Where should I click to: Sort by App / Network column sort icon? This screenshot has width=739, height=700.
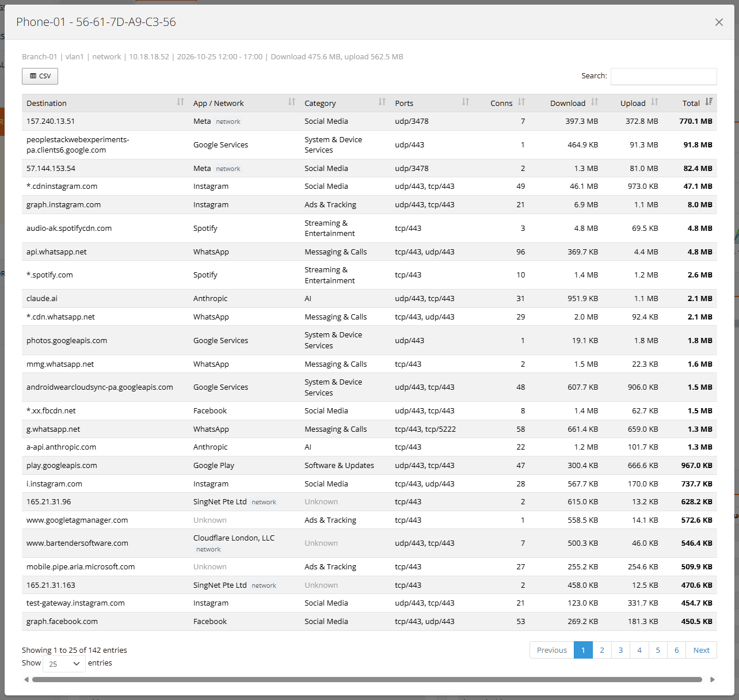[292, 102]
